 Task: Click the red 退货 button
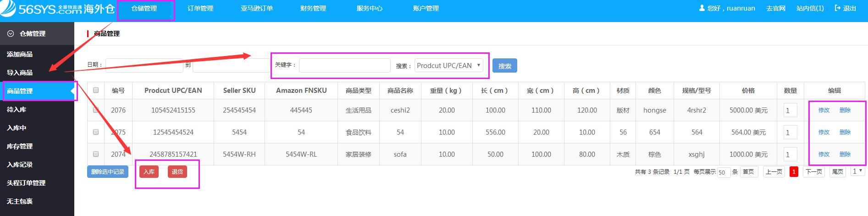coord(177,172)
